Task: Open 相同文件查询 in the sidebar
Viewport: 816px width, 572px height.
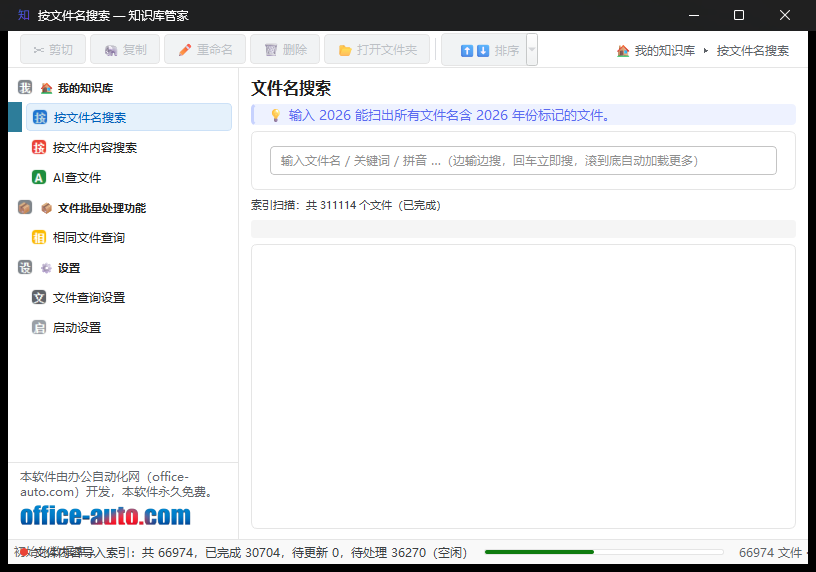Action: 88,238
